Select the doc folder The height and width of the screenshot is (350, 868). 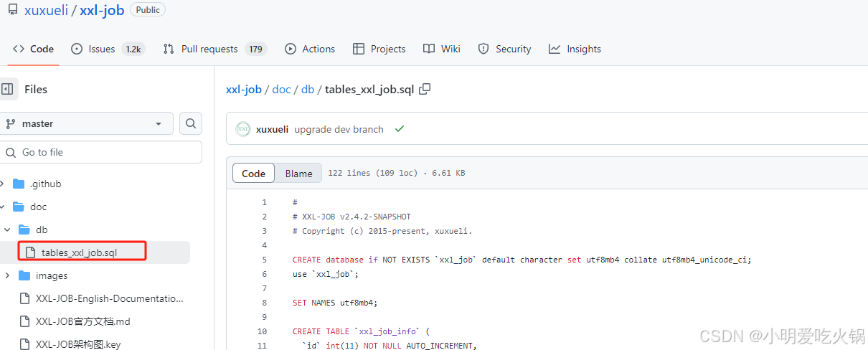coord(39,207)
